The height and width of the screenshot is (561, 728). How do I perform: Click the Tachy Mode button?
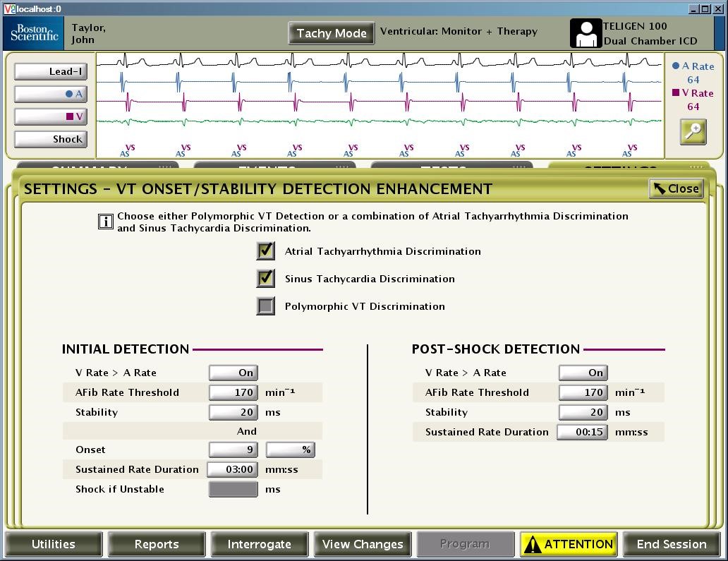[332, 33]
